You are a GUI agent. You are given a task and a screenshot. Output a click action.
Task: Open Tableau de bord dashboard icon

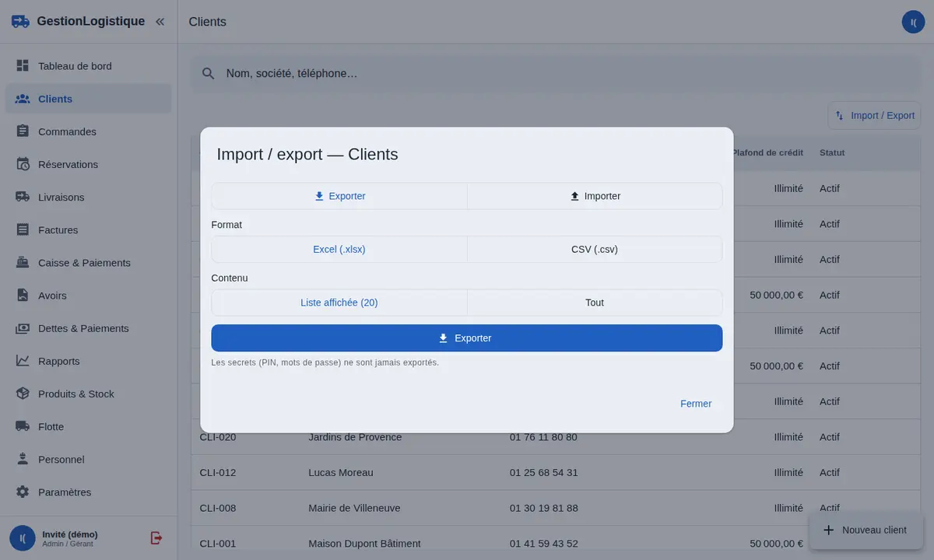[x=23, y=66]
